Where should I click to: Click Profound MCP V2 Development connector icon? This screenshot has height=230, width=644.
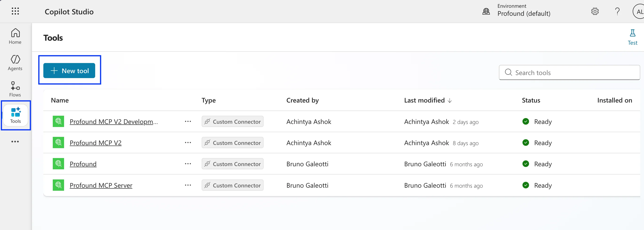click(x=58, y=121)
